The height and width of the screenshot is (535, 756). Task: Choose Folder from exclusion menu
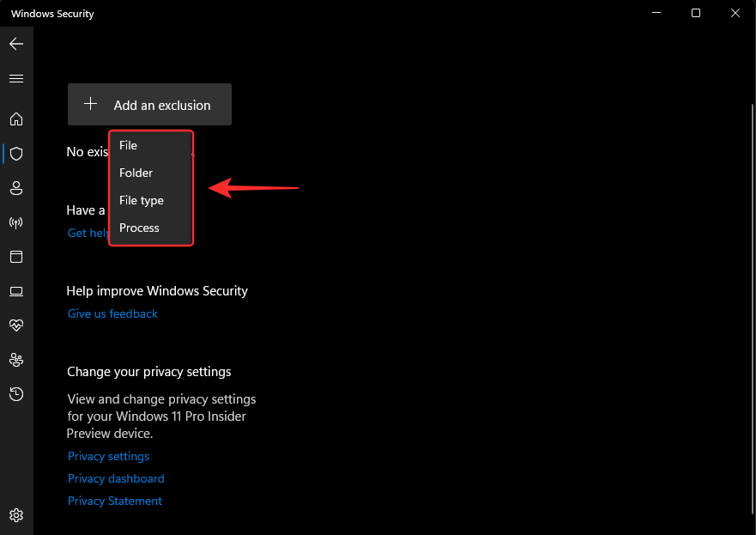tap(136, 173)
